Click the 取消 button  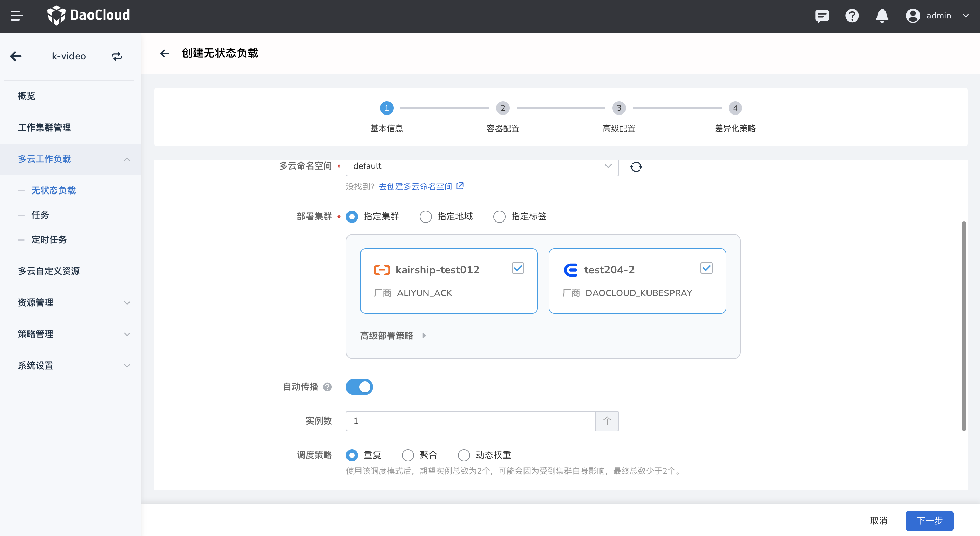[x=879, y=520]
